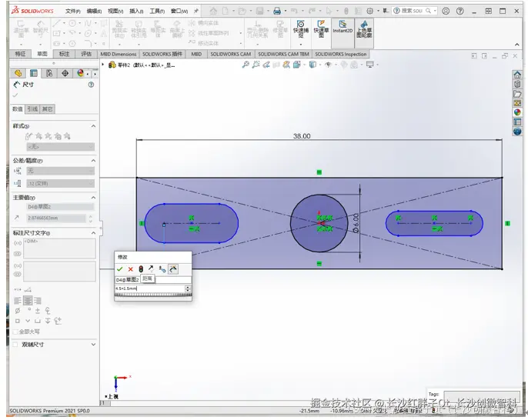This screenshot has height=420, width=528.
Task: Click reverse direction arrow in 修改 dialog
Action: click(x=151, y=268)
